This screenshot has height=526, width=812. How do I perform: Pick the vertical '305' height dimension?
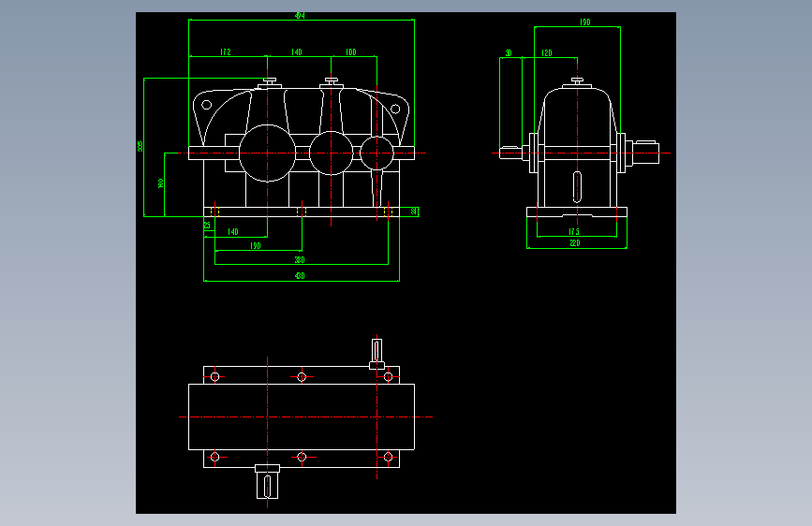140,147
